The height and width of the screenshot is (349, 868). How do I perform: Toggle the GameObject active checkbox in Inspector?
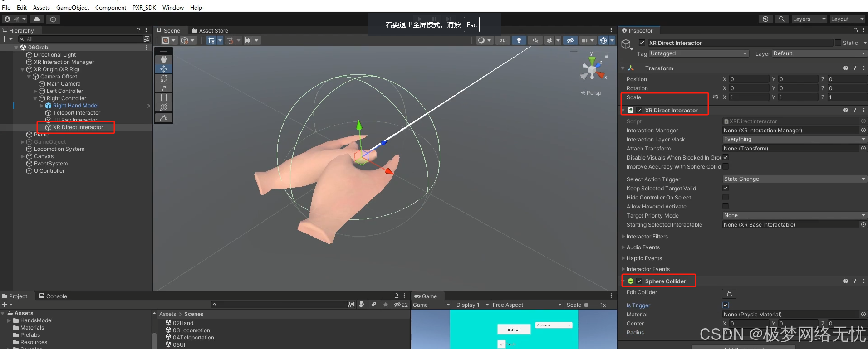(x=642, y=43)
